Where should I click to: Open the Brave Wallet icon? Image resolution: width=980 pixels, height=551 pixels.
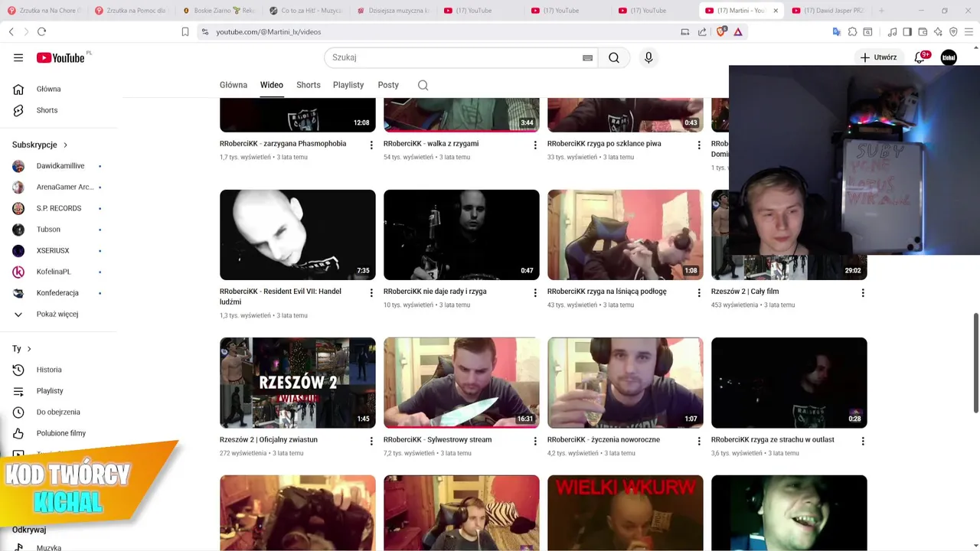[x=923, y=31]
